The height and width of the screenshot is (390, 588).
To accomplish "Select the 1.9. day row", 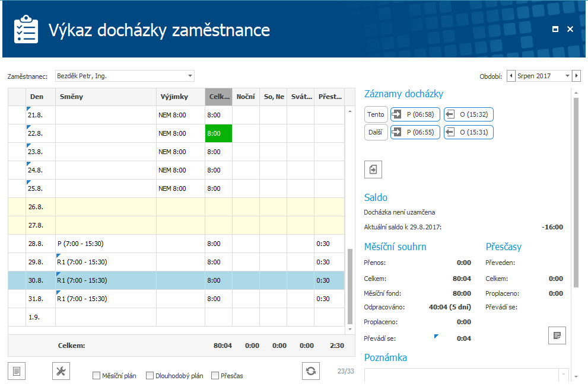I will (176, 317).
